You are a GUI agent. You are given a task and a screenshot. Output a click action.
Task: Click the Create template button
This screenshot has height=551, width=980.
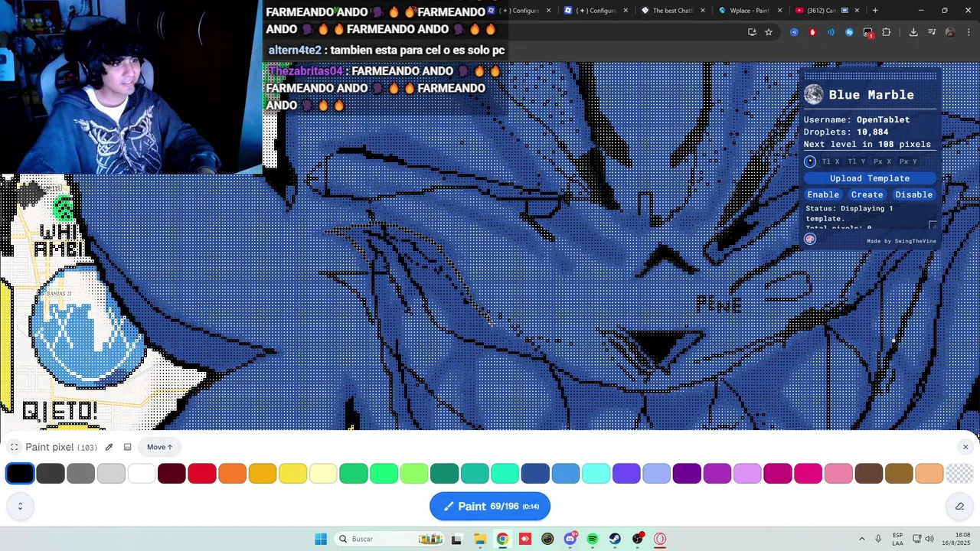tap(867, 194)
